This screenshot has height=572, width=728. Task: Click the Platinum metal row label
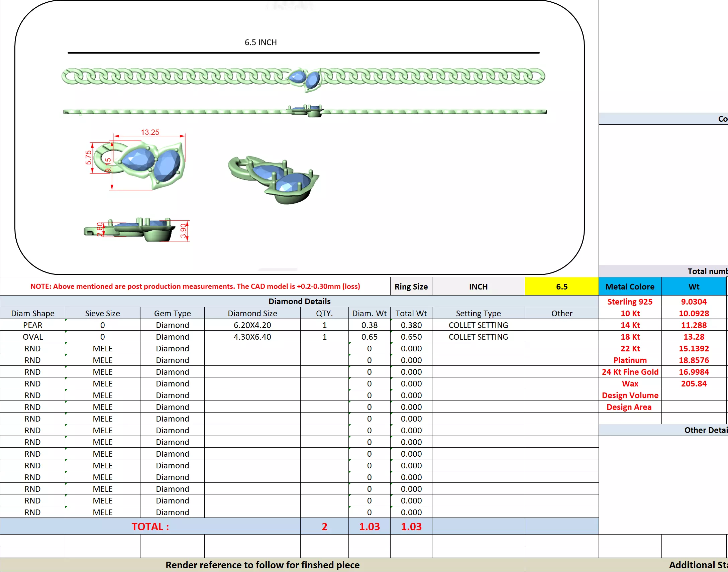[630, 360]
